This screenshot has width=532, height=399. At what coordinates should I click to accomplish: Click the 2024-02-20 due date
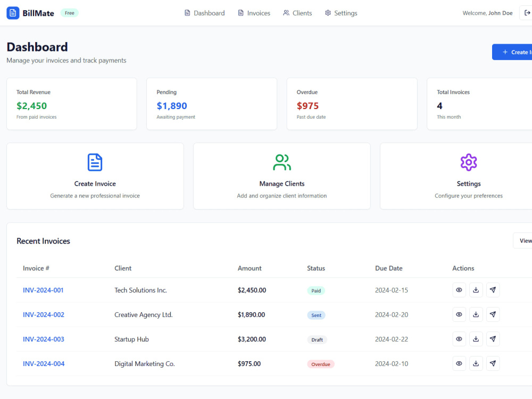(x=392, y=314)
